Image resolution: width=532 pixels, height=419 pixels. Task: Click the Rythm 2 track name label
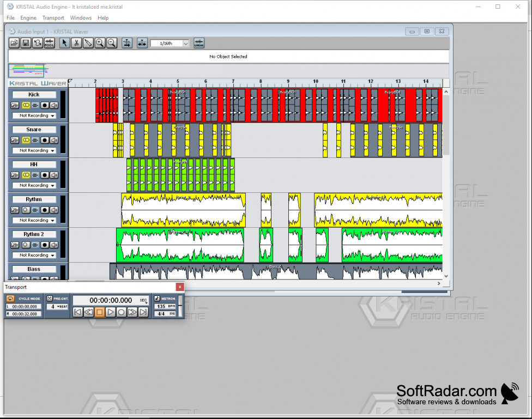[x=34, y=234]
